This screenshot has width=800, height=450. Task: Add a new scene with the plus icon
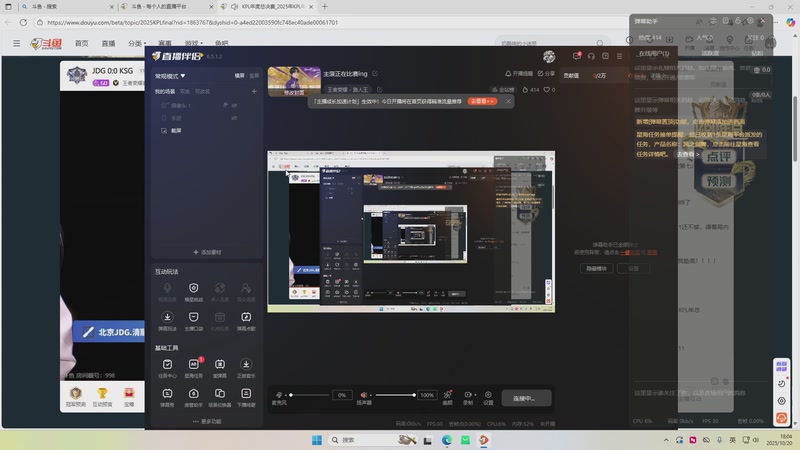(x=254, y=91)
